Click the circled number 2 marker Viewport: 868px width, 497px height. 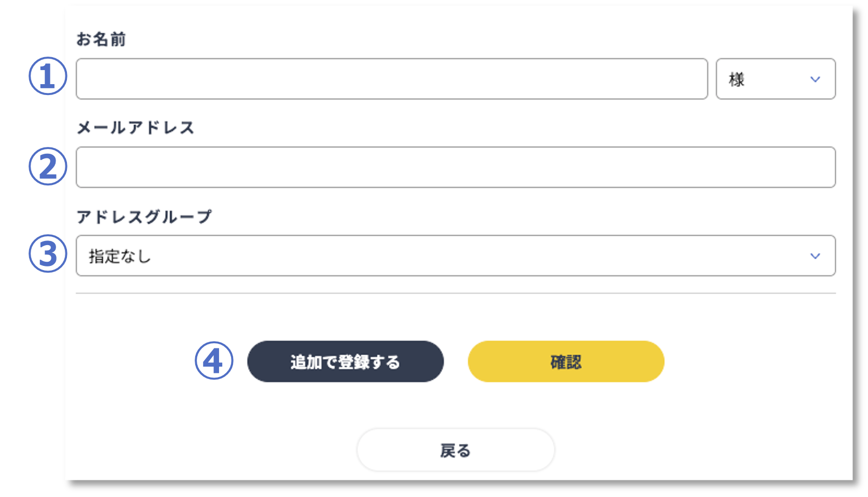(x=47, y=167)
